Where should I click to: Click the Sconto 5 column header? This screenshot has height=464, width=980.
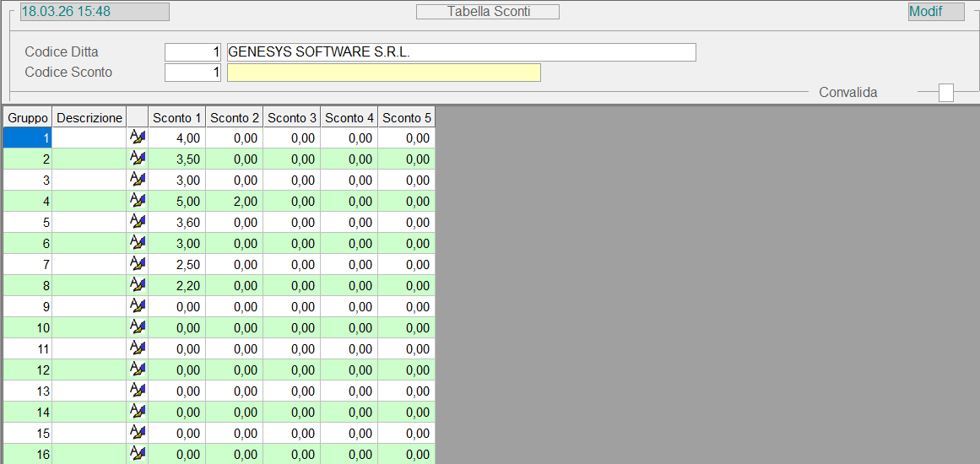tap(407, 117)
